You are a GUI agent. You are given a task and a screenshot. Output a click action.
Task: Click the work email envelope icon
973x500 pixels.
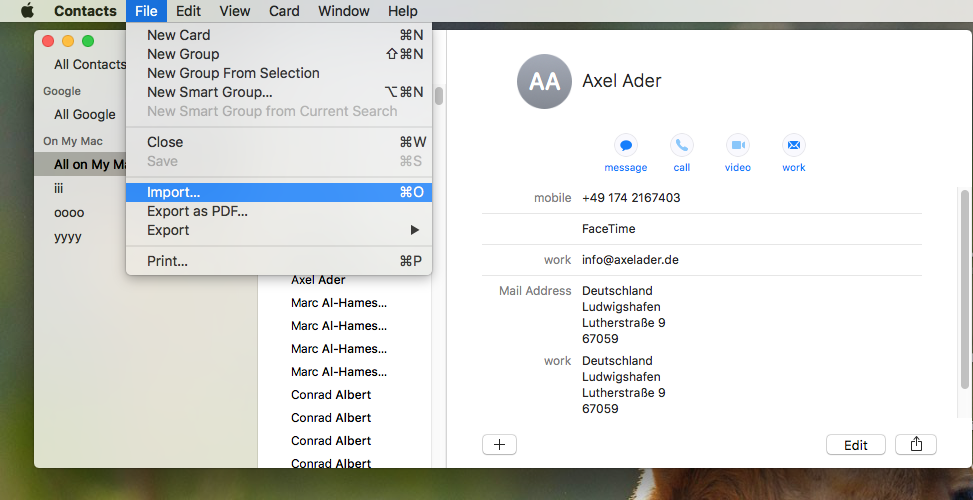click(793, 145)
